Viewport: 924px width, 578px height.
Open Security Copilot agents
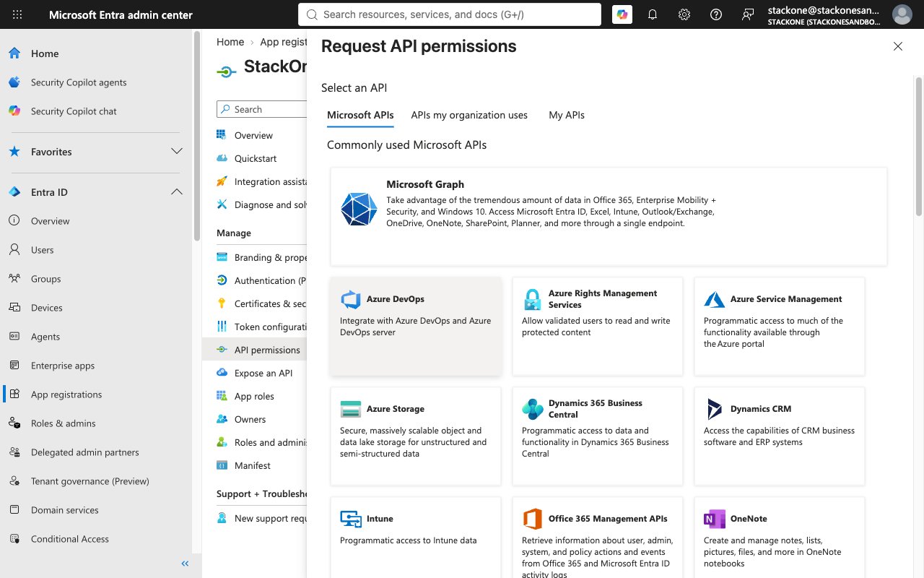79,82
